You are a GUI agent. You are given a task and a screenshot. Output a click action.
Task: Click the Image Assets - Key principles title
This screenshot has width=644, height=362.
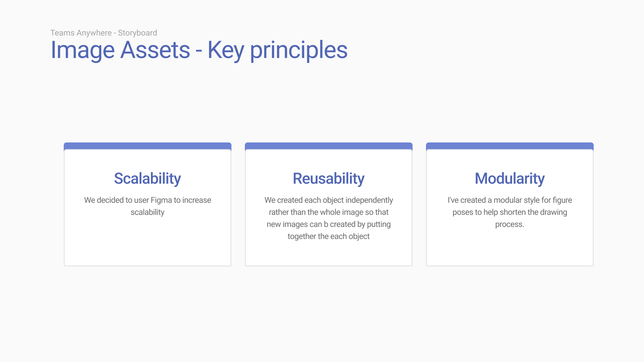pos(199,50)
